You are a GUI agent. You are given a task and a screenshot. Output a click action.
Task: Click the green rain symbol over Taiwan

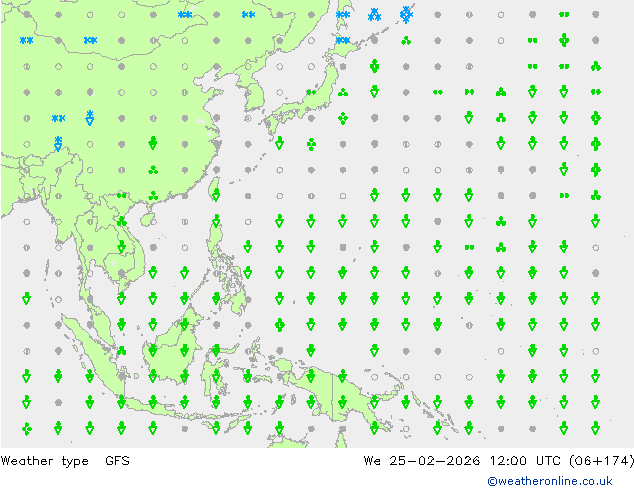pyautogui.click(x=216, y=195)
